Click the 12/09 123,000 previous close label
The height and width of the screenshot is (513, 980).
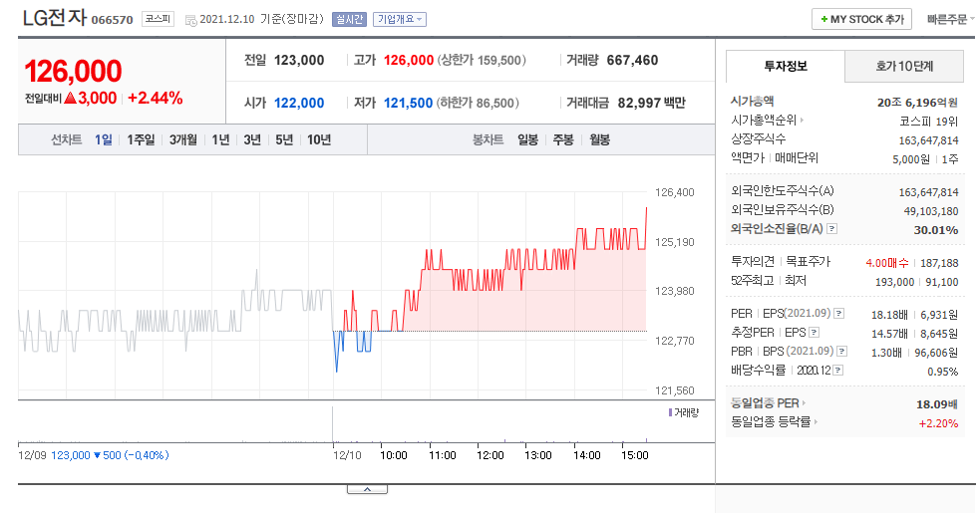point(93,455)
